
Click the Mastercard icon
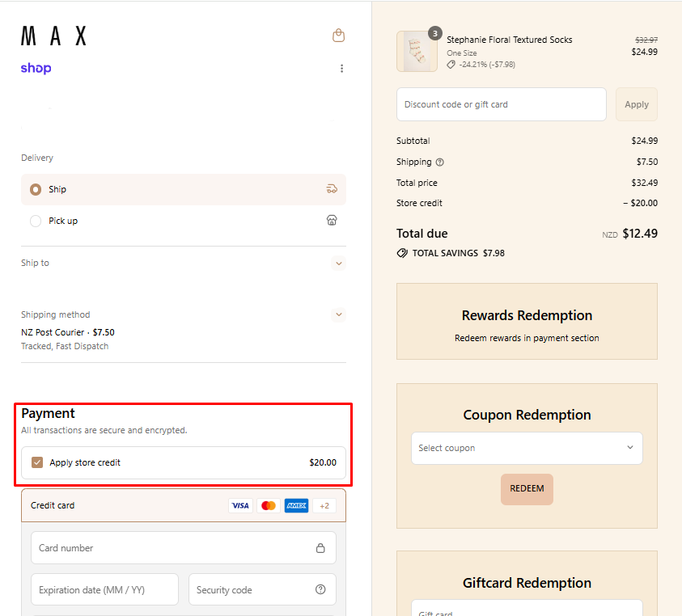269,506
